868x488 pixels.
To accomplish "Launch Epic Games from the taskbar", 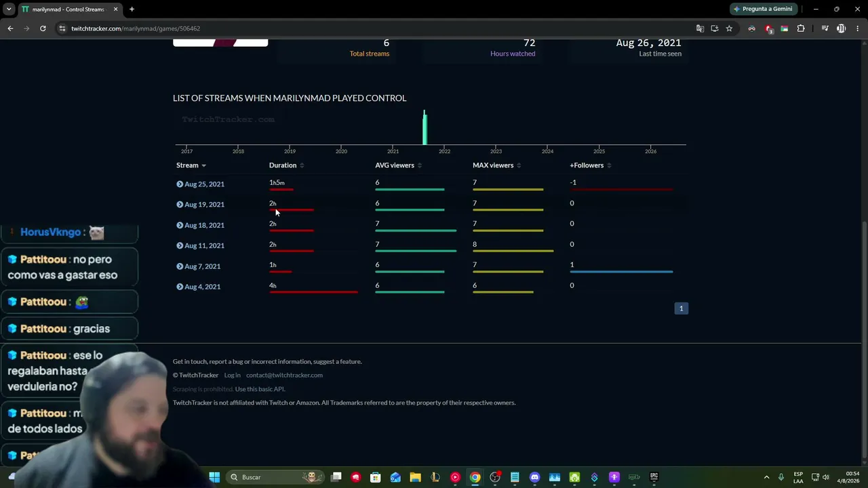I will tap(654, 477).
